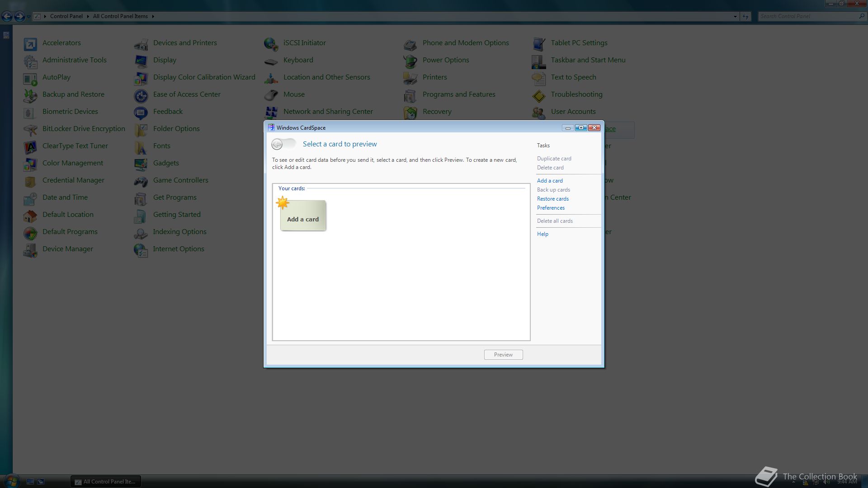Click the Fonts icon

pyautogui.click(x=141, y=147)
